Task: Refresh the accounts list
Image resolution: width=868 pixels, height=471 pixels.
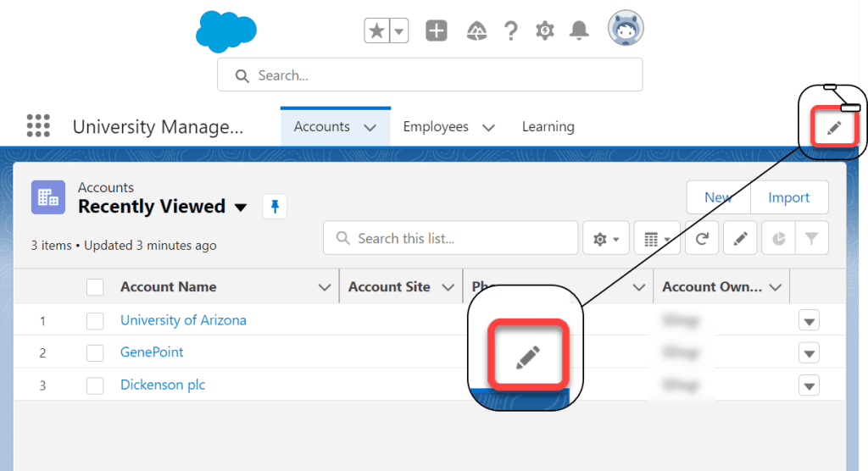Action: (702, 239)
